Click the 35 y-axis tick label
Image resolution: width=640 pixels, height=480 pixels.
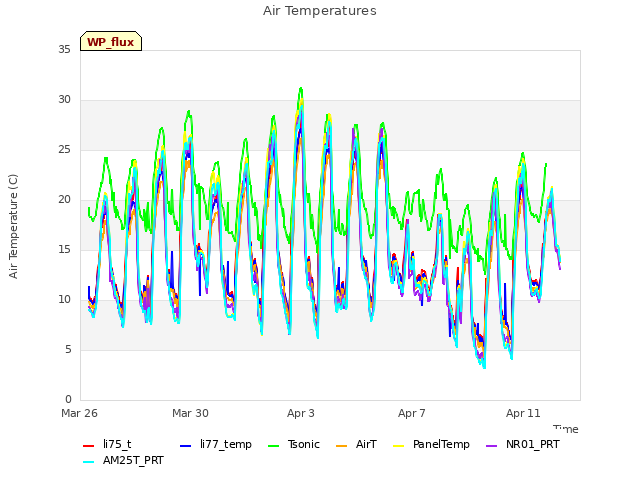[x=64, y=49]
